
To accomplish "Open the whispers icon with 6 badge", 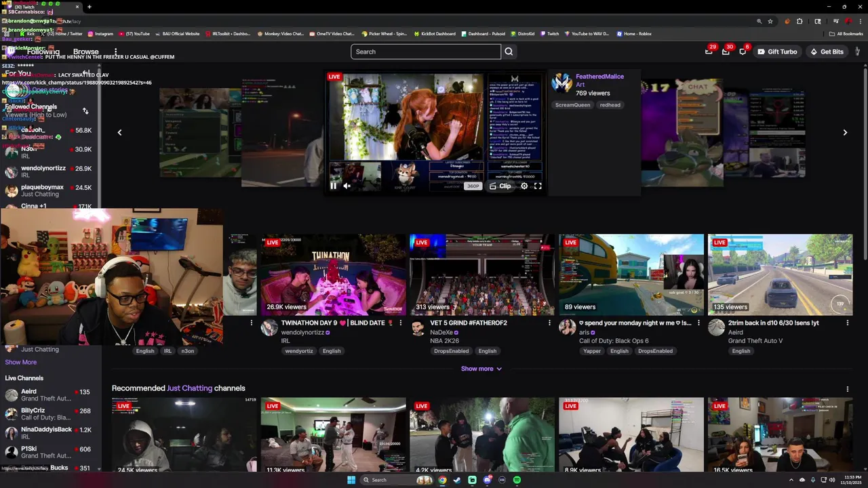I will coord(743,52).
